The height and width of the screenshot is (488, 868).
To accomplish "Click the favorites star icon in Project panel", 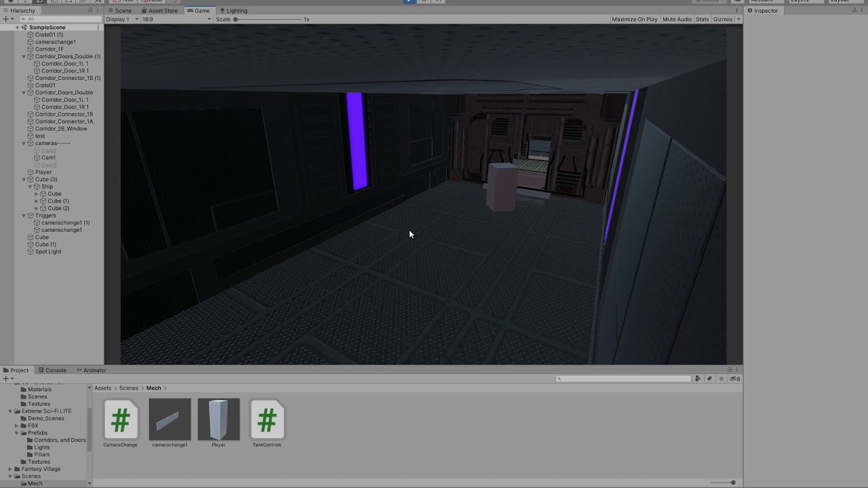I will [722, 379].
